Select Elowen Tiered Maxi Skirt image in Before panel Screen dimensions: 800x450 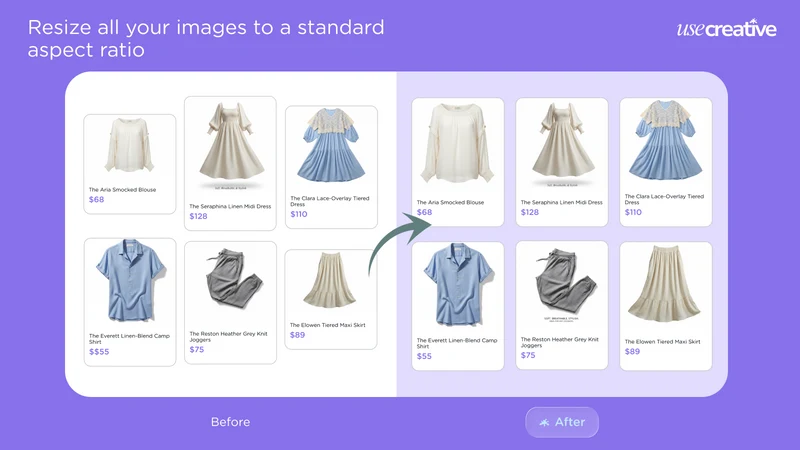[330, 280]
